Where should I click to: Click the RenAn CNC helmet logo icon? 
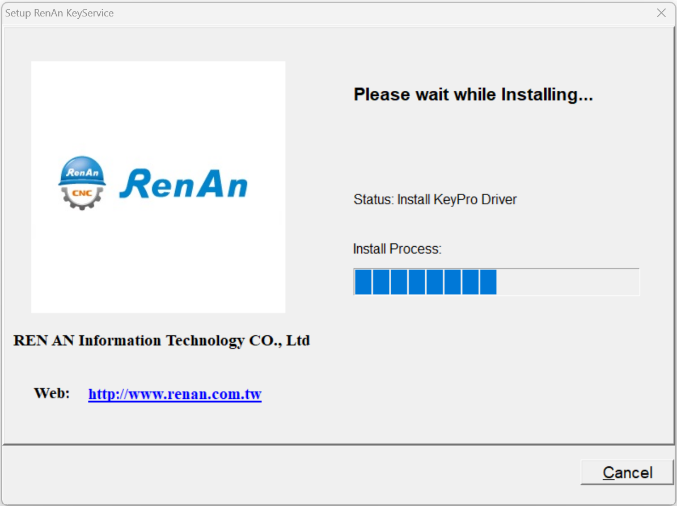(82, 183)
